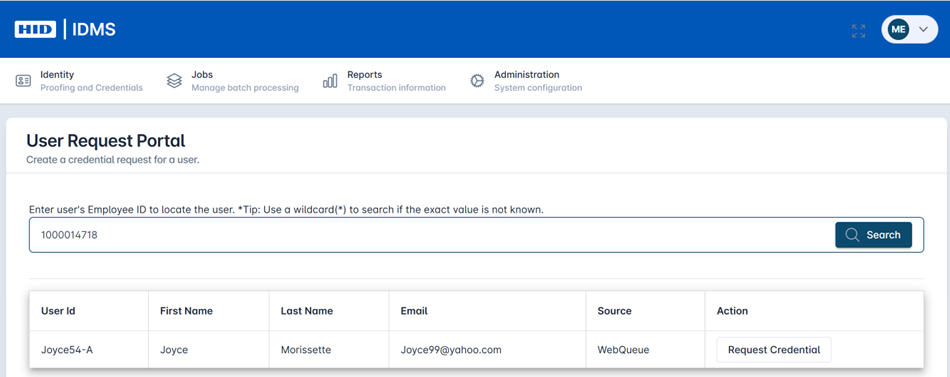950x377 pixels.
Task: Click the fullscreen expand icon
Action: (x=858, y=32)
